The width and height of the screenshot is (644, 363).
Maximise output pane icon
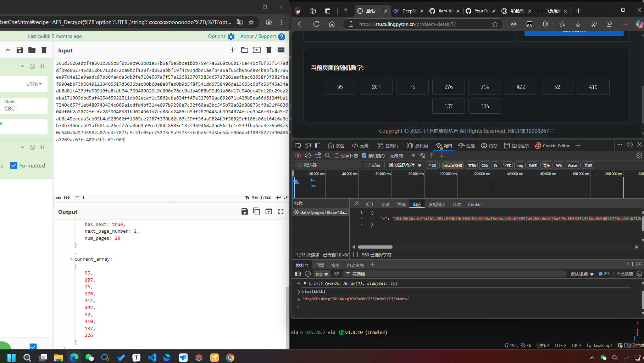[281, 211]
